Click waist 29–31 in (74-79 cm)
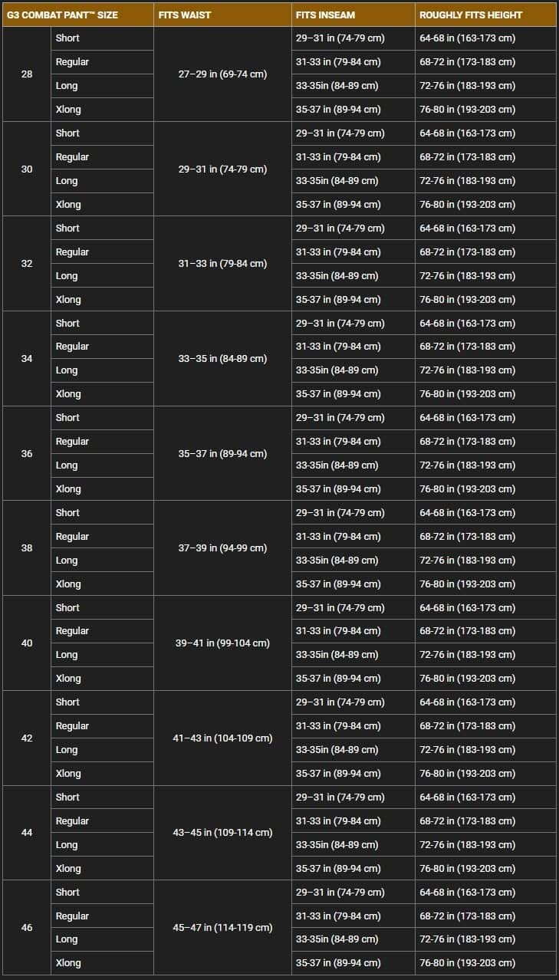The width and height of the screenshot is (559, 980). 222,169
